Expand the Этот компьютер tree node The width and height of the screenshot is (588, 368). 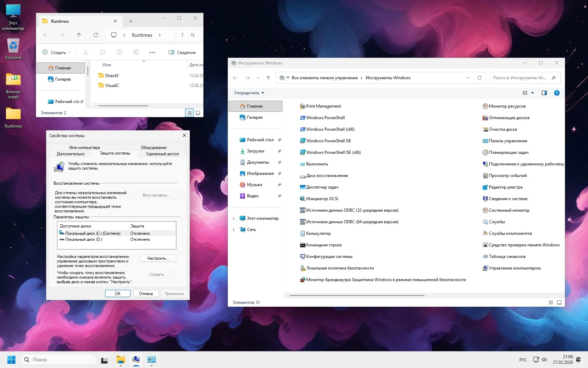tap(234, 218)
